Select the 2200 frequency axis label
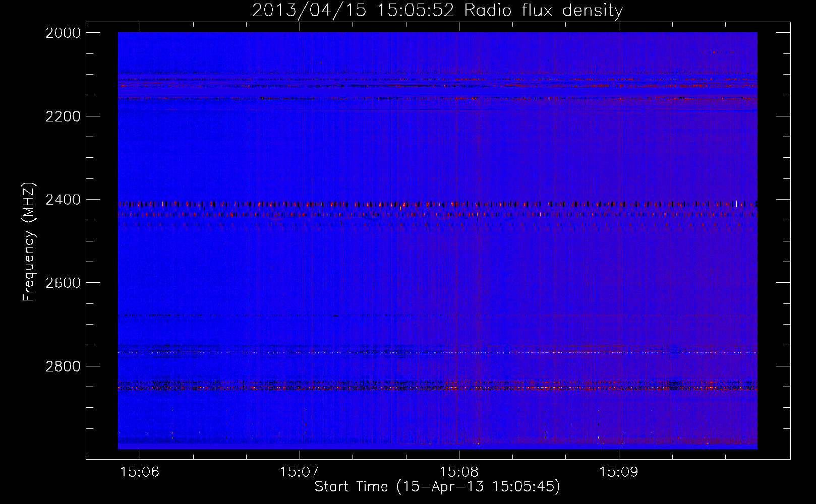This screenshot has width=816, height=504. point(63,116)
